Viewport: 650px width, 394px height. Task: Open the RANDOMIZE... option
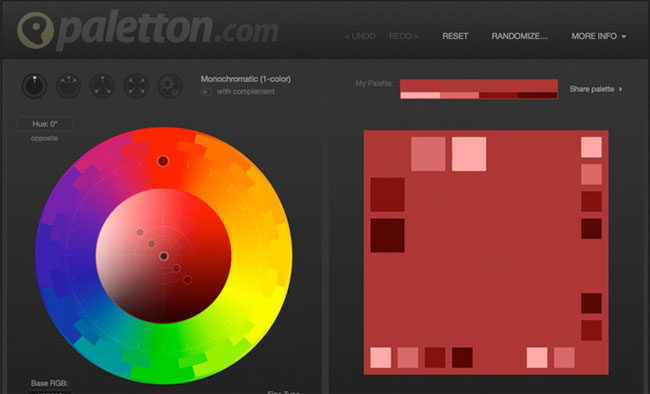tap(519, 36)
